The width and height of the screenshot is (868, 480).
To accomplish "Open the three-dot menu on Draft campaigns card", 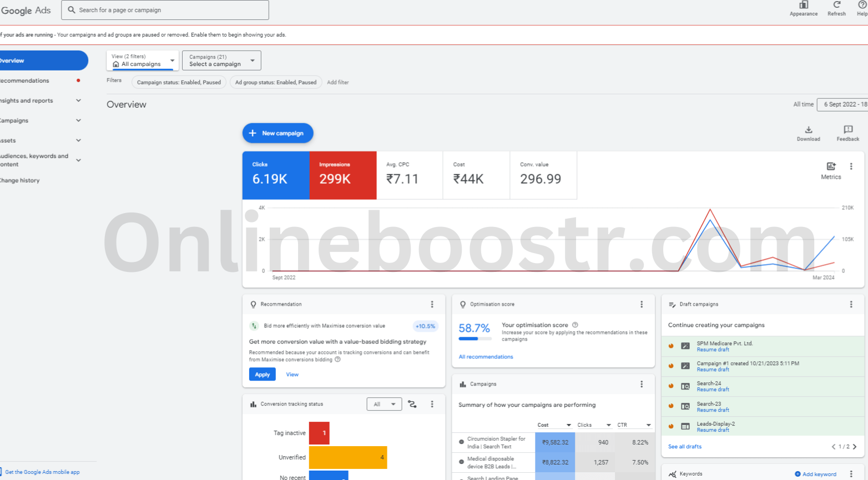I will pyautogui.click(x=851, y=304).
